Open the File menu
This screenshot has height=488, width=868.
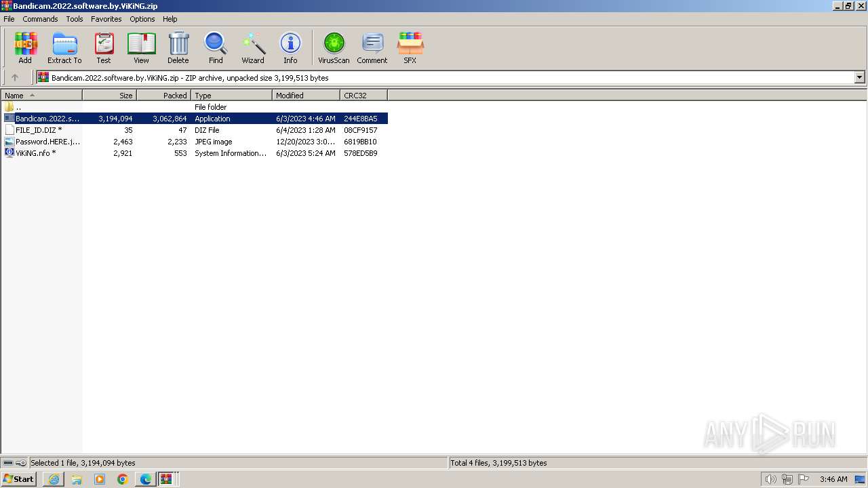9,19
